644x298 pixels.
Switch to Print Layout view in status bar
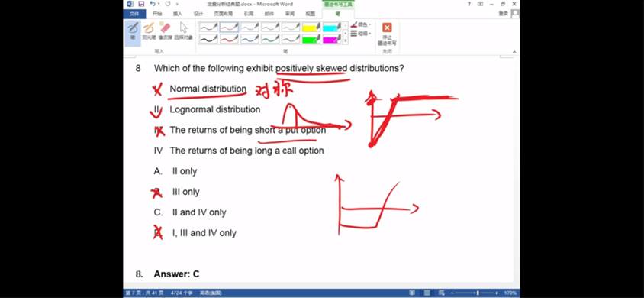427,293
